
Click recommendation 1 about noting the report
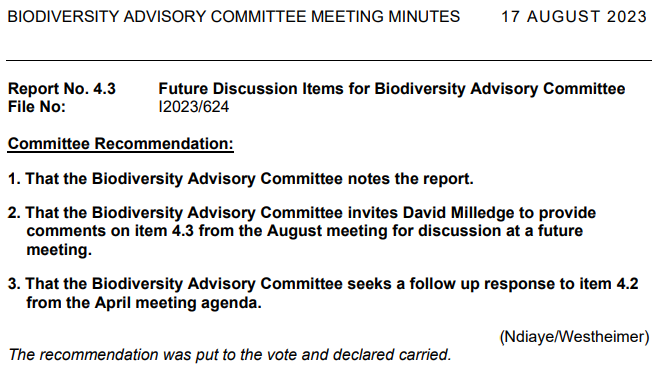coord(241,179)
